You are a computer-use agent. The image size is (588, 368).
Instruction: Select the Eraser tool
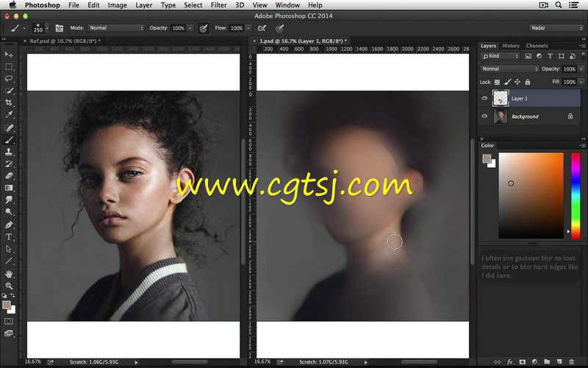pos(9,176)
